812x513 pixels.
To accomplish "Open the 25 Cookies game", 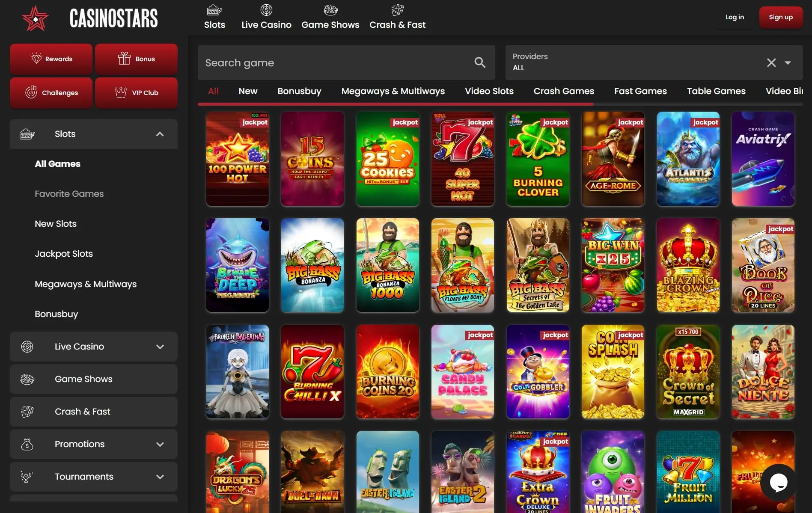I will tap(388, 159).
